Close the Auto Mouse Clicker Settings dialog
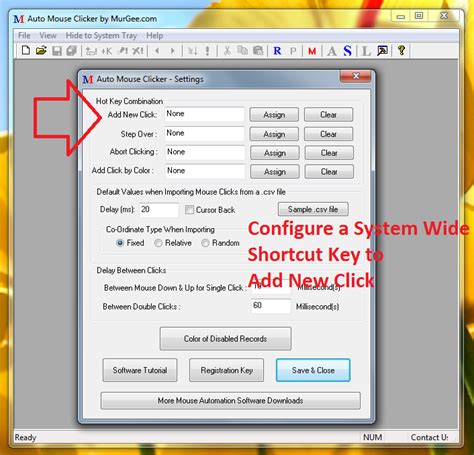Screen dimensions: 474x455 (x=355, y=76)
